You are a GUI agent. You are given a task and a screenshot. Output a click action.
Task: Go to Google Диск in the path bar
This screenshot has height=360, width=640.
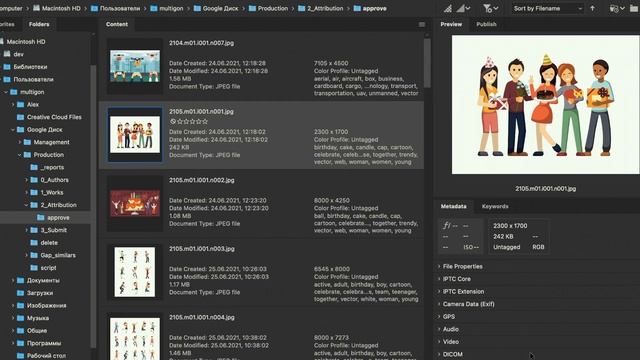[x=216, y=8]
